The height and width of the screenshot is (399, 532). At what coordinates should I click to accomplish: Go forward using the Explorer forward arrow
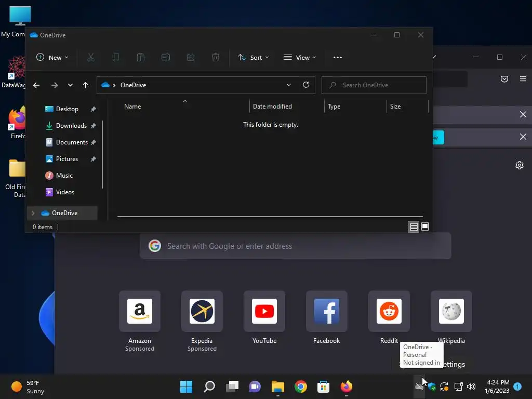pos(54,85)
